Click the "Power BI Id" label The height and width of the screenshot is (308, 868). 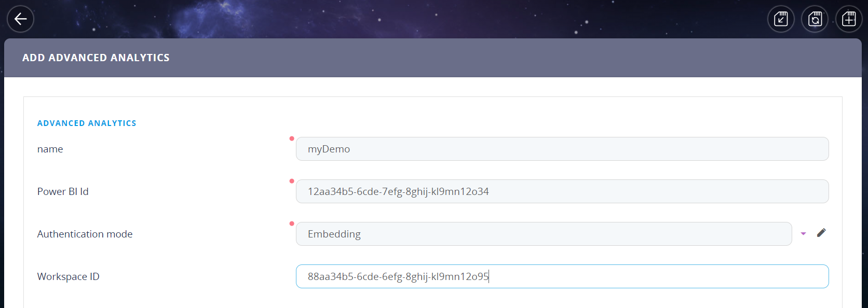(63, 192)
